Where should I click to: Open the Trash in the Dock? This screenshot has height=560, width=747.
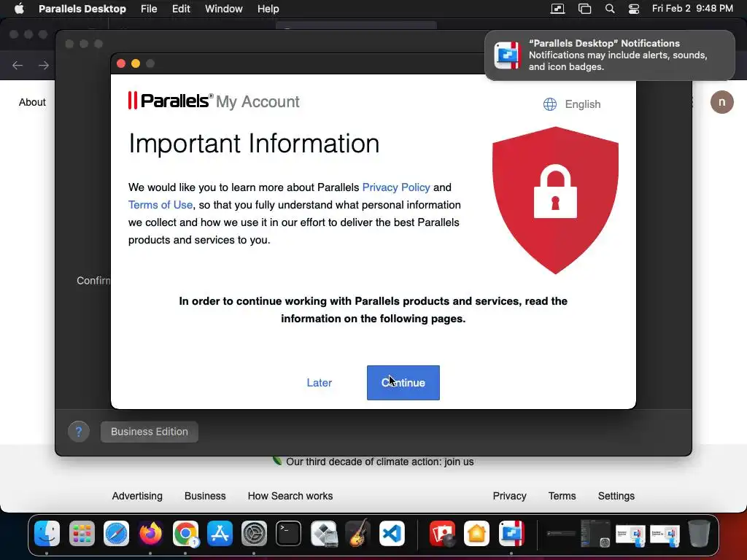coord(699,533)
